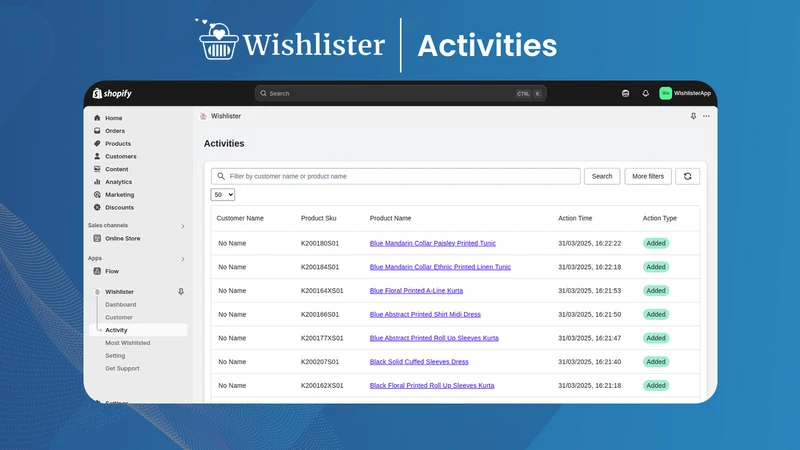Click the Shopify logo

[112, 93]
